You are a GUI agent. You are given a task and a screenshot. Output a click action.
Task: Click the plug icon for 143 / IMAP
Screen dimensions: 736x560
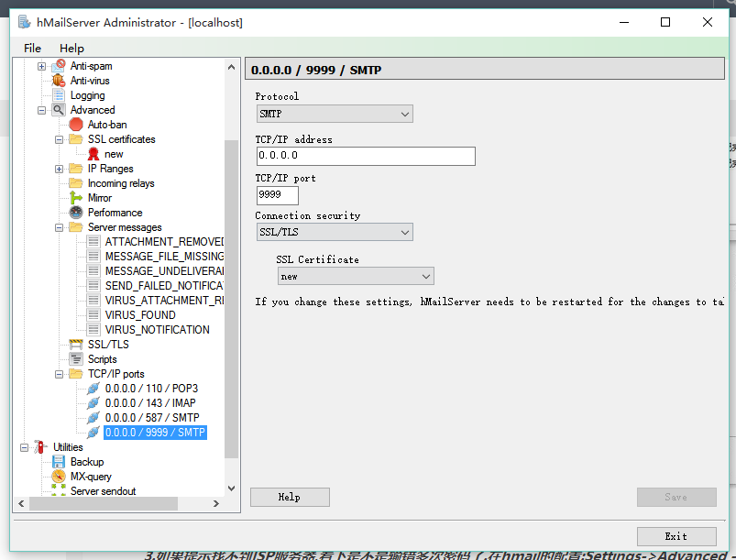coord(93,402)
